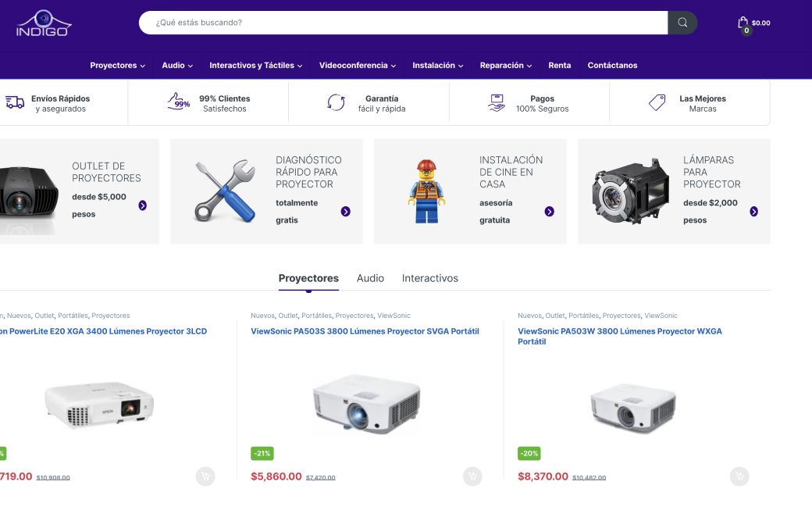Add ViewSonic PA503S to cart

pos(472,477)
